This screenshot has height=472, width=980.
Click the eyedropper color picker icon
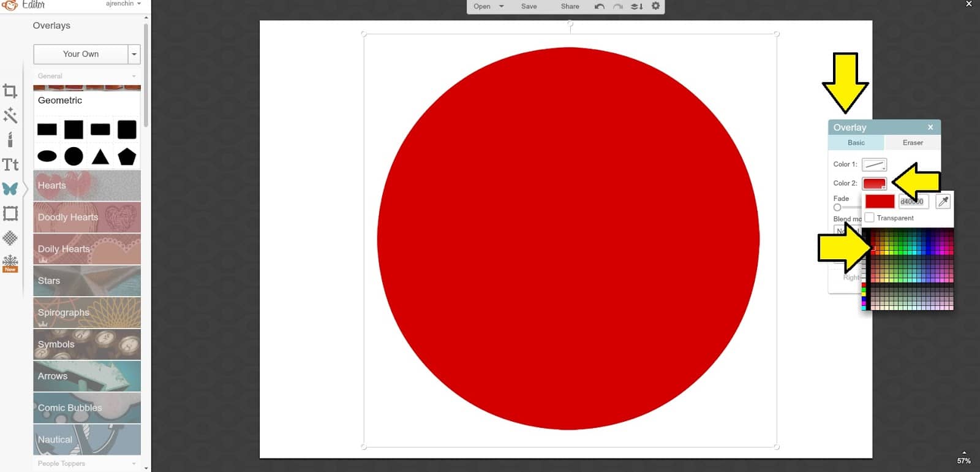click(943, 201)
